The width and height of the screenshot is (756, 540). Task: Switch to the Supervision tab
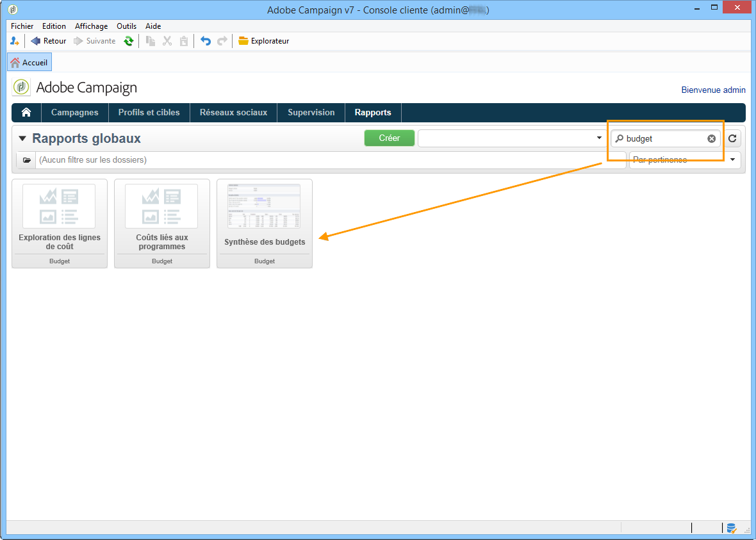click(x=311, y=112)
